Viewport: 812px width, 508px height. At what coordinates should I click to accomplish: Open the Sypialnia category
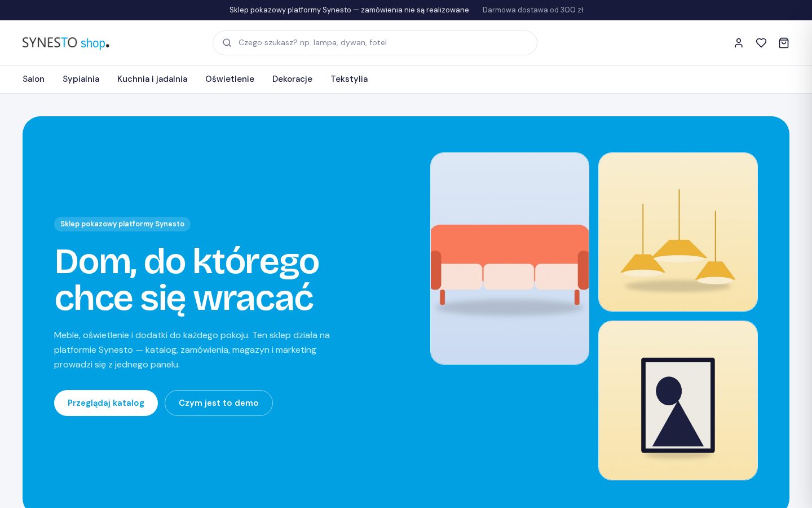tap(81, 79)
